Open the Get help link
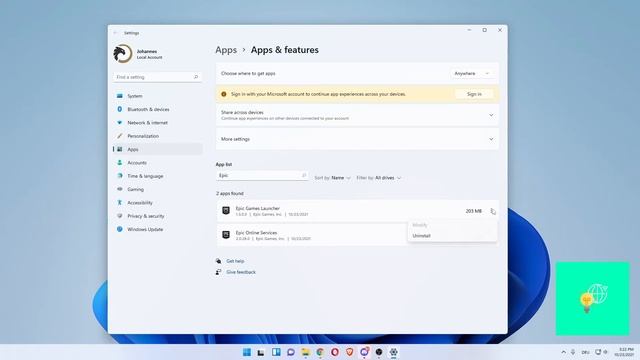Viewport: 640px width, 360px height. click(x=235, y=261)
